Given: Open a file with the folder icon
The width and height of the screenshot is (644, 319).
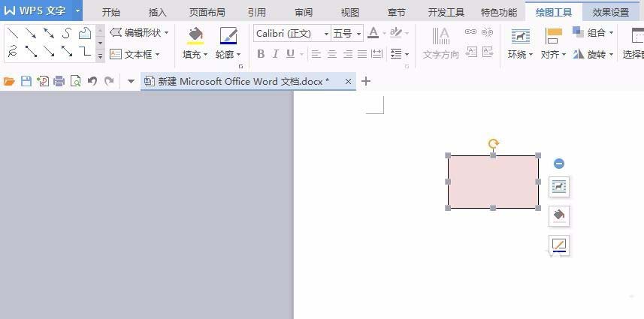Looking at the screenshot, I should click(x=9, y=81).
